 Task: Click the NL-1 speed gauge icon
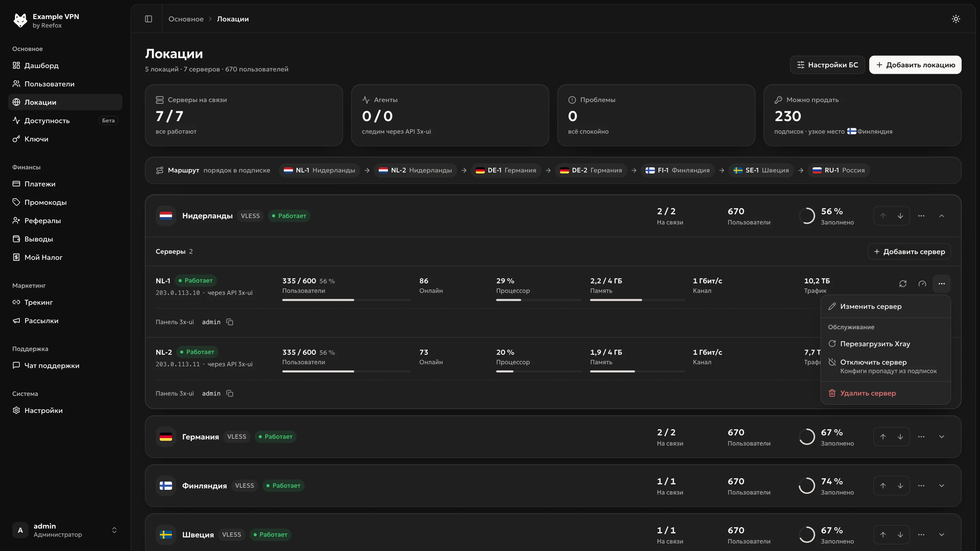(x=922, y=284)
